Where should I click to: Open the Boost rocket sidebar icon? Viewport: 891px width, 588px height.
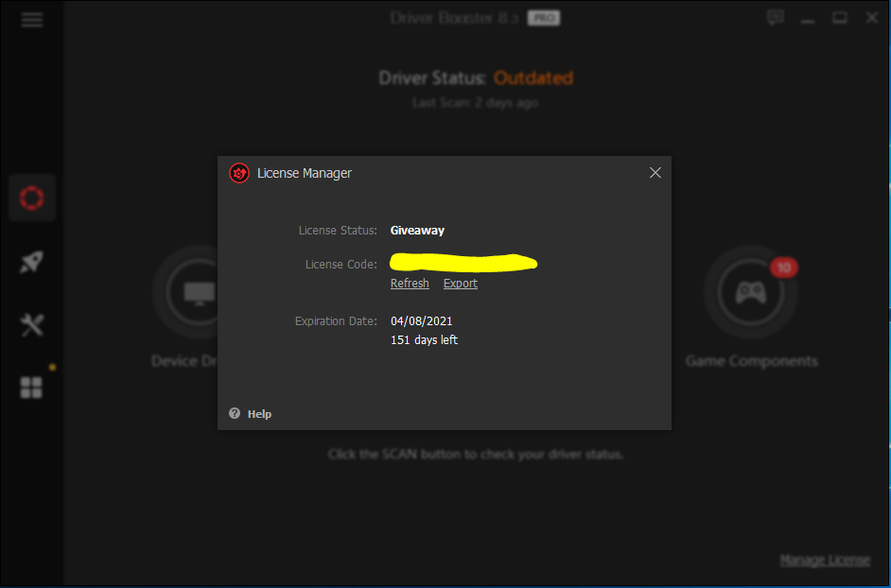click(32, 262)
